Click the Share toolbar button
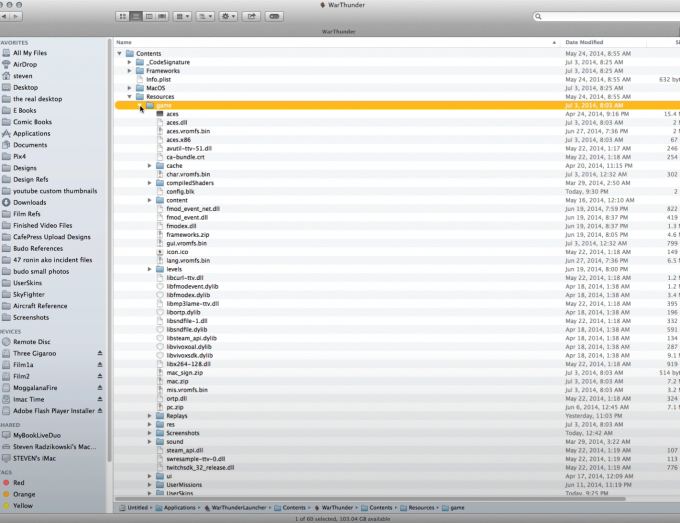Image resolution: width=680 pixels, height=523 pixels. (251, 16)
